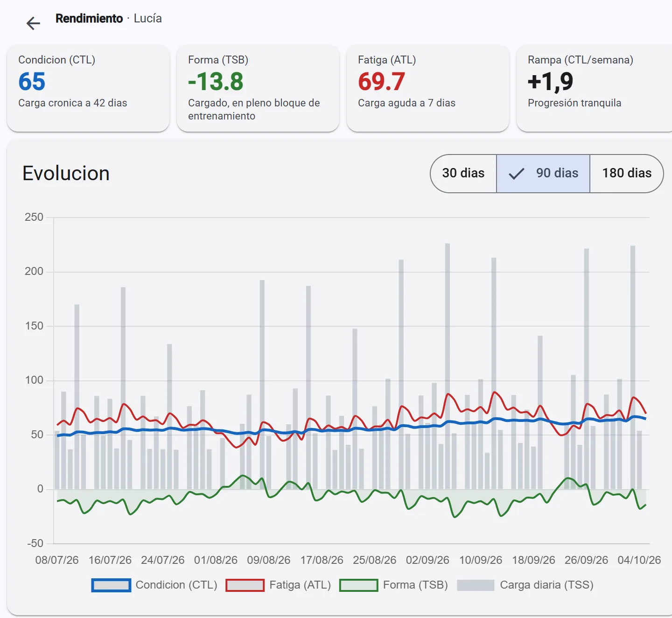
Task: Select the 90 dias range
Action: click(x=543, y=173)
